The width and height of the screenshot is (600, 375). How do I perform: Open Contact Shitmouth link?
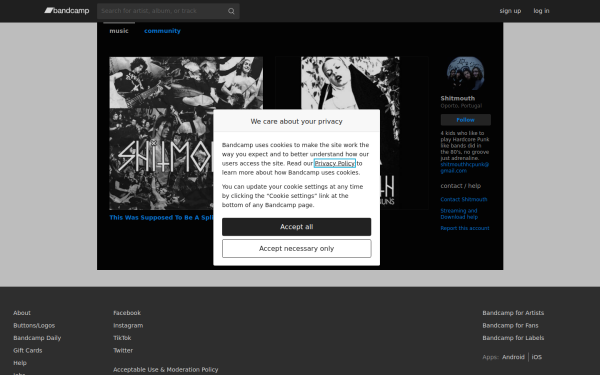pyautogui.click(x=464, y=199)
